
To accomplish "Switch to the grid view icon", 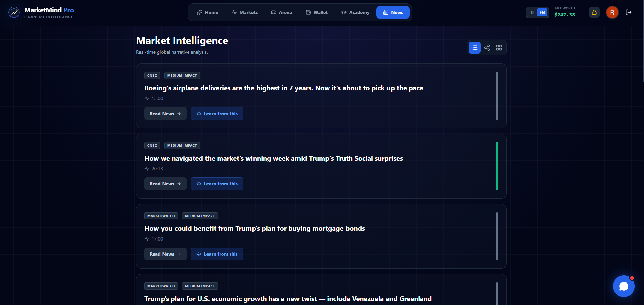I will tap(499, 48).
